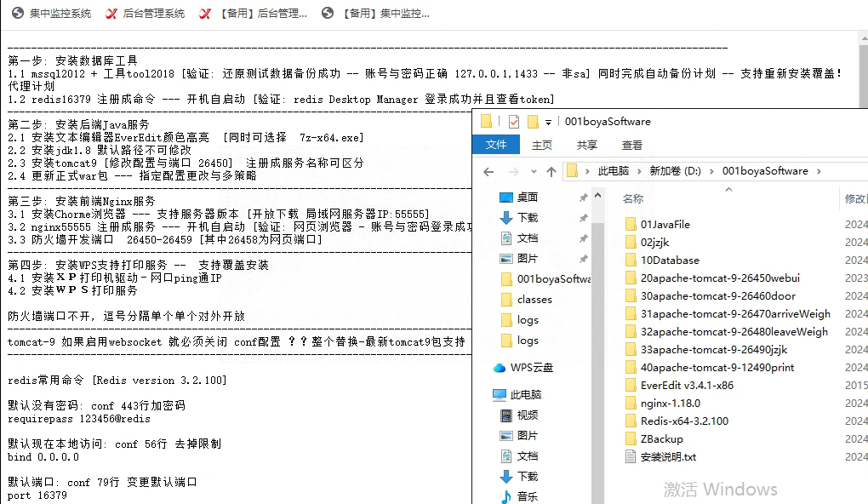The image size is (868, 504).
Task: Select WPS云盘 in navigation pane
Action: tap(523, 368)
